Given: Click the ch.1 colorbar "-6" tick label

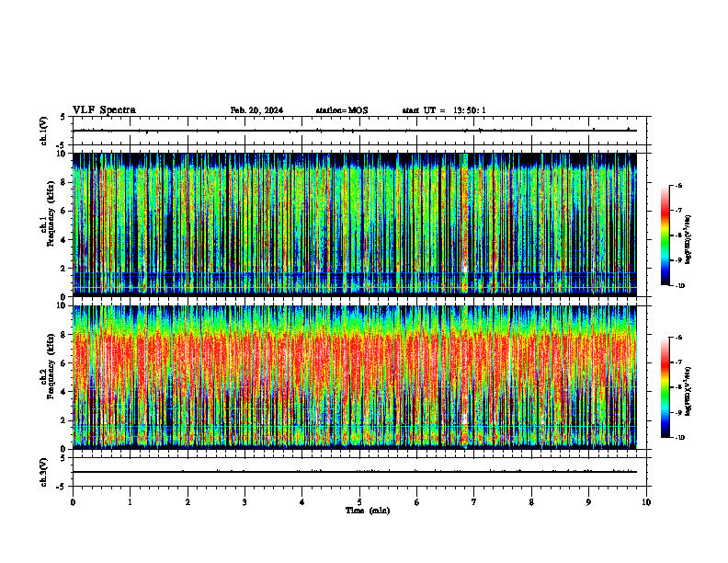Looking at the screenshot, I should click(x=678, y=186).
